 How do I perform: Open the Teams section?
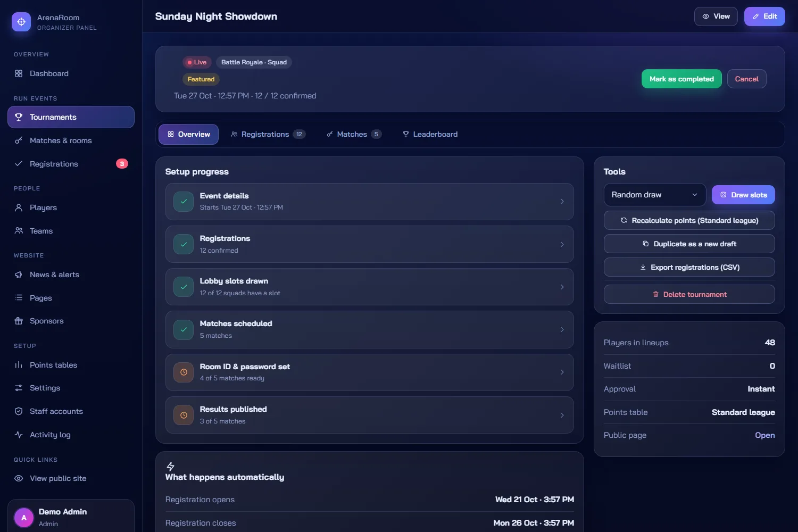pos(71,231)
